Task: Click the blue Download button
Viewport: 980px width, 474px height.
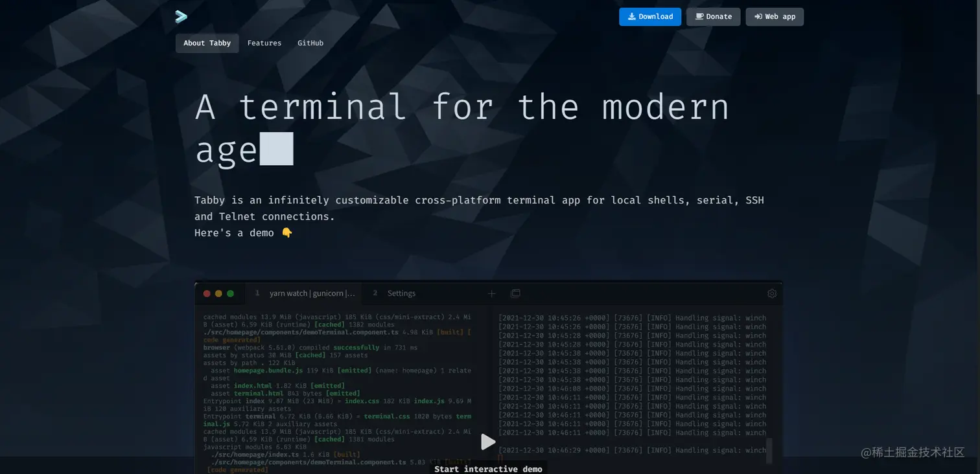Action: 650,17
